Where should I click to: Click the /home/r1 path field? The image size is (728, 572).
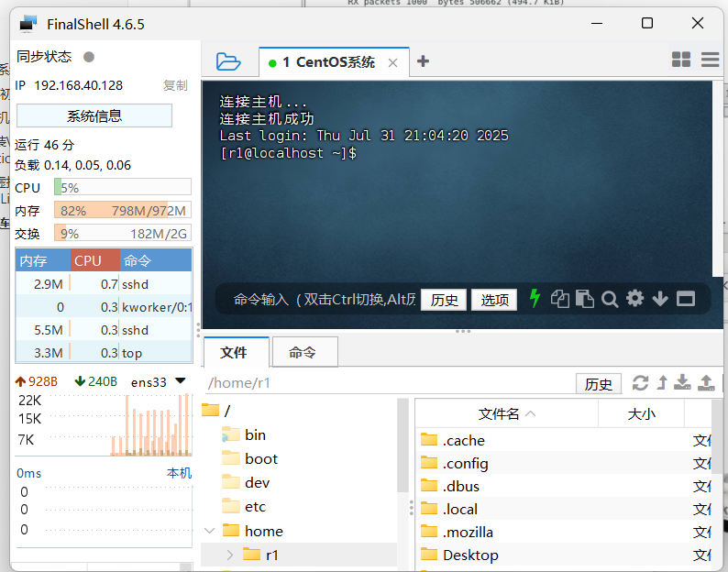pos(389,383)
